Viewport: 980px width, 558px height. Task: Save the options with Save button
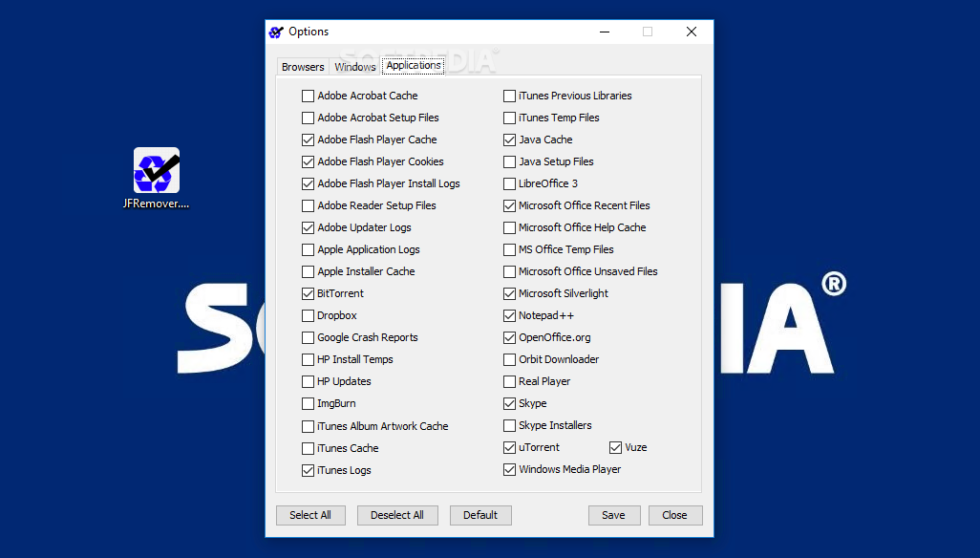(614, 515)
